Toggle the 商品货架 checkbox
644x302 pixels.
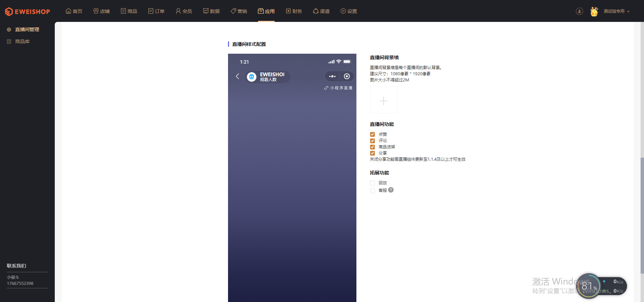[372, 147]
